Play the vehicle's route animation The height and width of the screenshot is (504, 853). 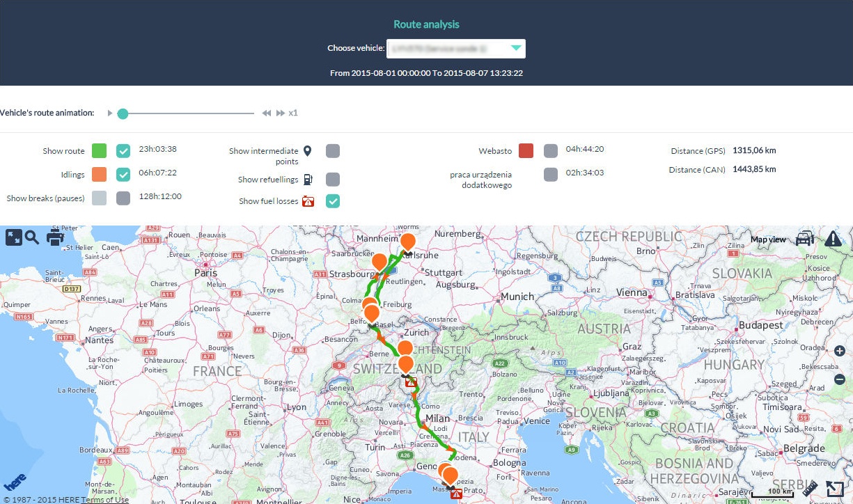(109, 113)
